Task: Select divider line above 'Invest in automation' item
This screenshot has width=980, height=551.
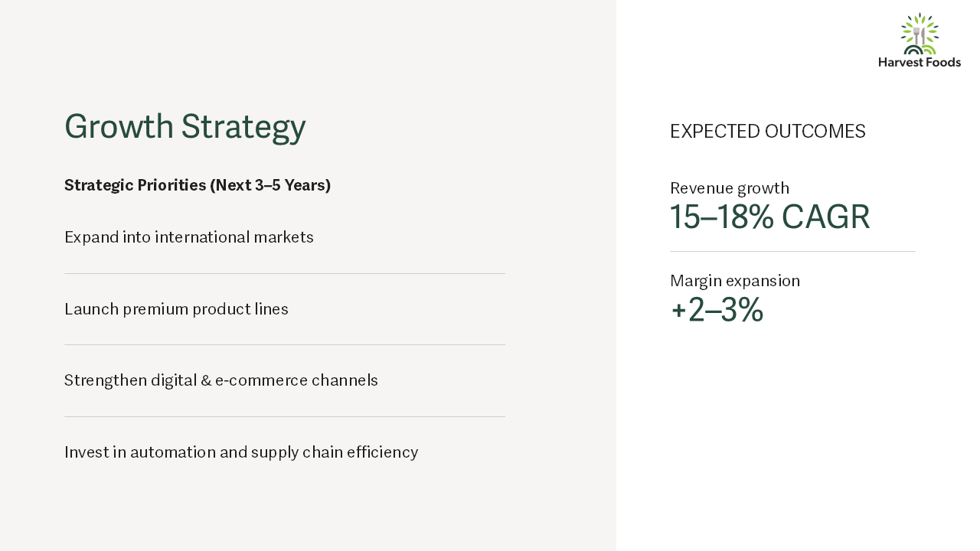Action: (285, 416)
